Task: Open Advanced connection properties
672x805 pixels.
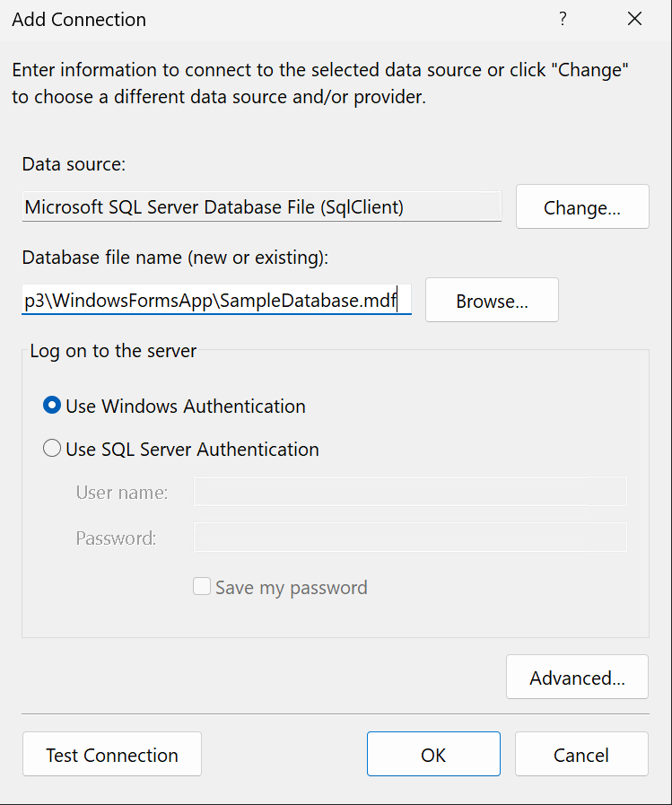Action: coord(577,677)
